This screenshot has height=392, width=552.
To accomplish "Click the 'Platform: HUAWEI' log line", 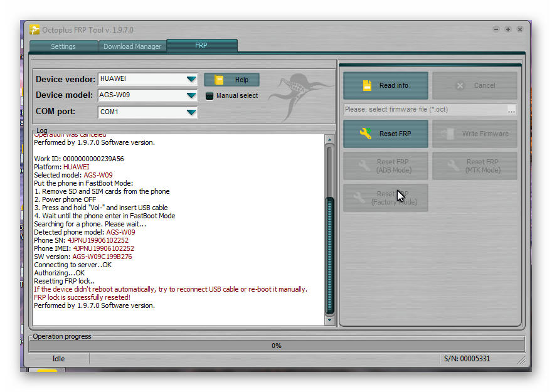I will point(61,167).
